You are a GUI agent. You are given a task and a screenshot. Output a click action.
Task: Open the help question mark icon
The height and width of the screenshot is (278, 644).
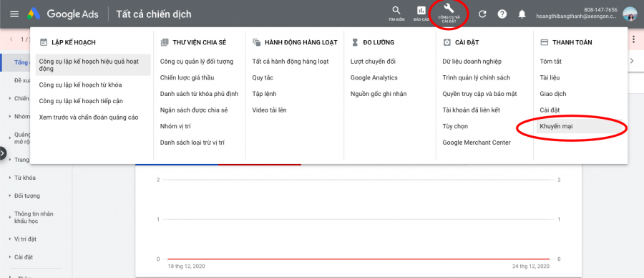[x=502, y=14]
